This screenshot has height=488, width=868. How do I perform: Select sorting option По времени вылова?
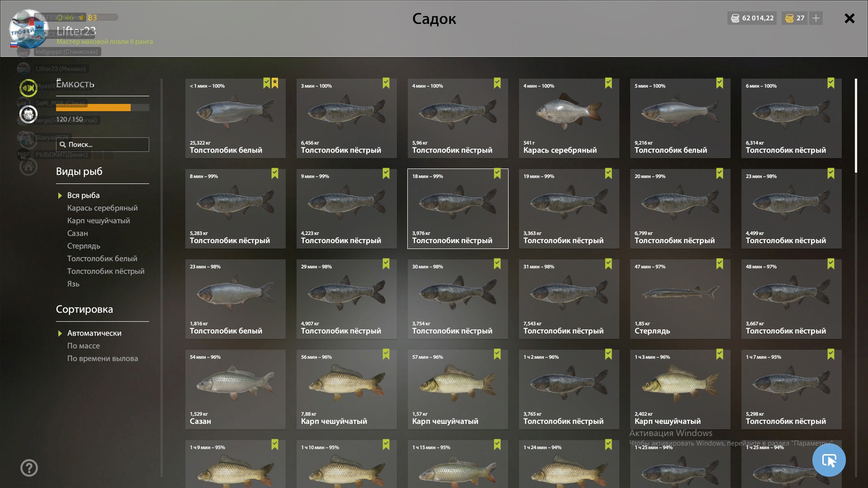(103, 358)
